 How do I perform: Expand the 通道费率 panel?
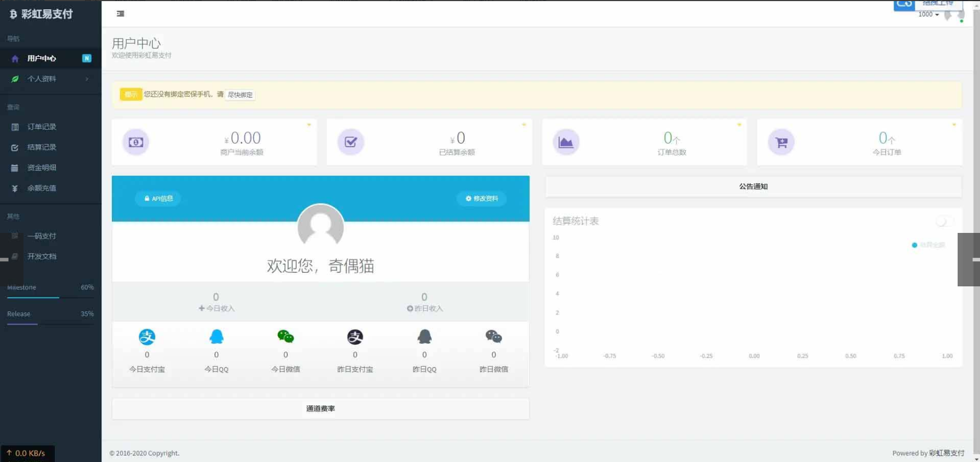pos(320,409)
